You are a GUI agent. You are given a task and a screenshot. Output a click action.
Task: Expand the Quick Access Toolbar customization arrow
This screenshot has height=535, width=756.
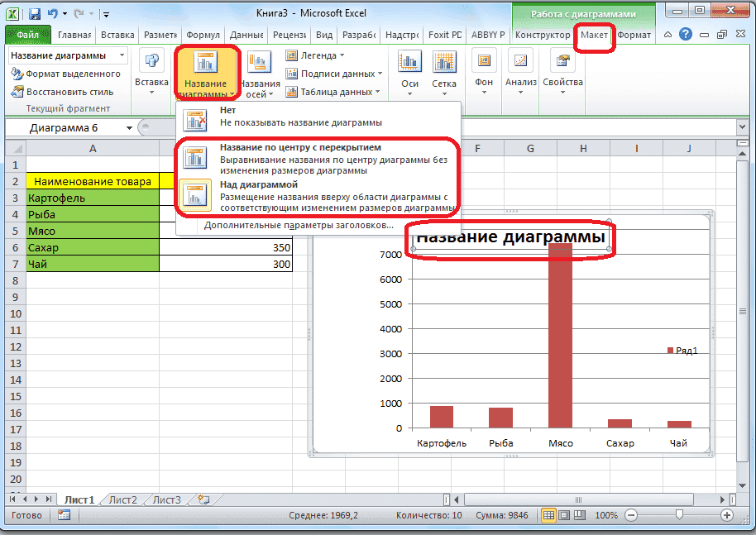click(105, 14)
